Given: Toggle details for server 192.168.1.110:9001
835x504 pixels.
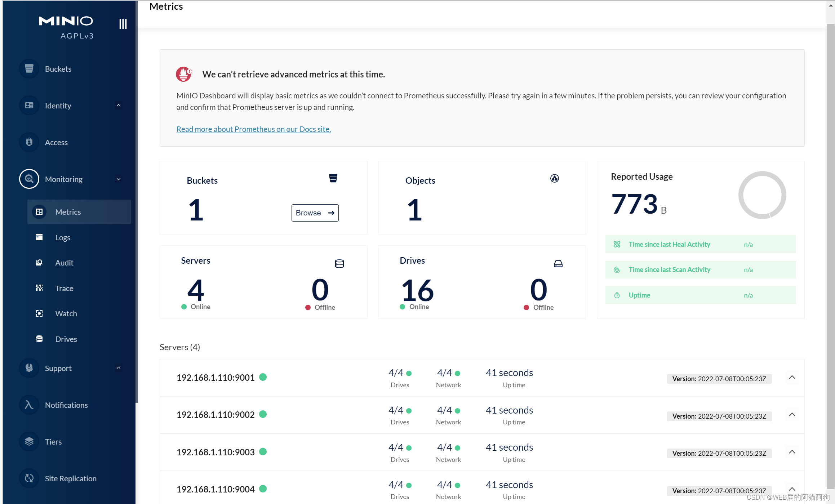Looking at the screenshot, I should tap(792, 377).
